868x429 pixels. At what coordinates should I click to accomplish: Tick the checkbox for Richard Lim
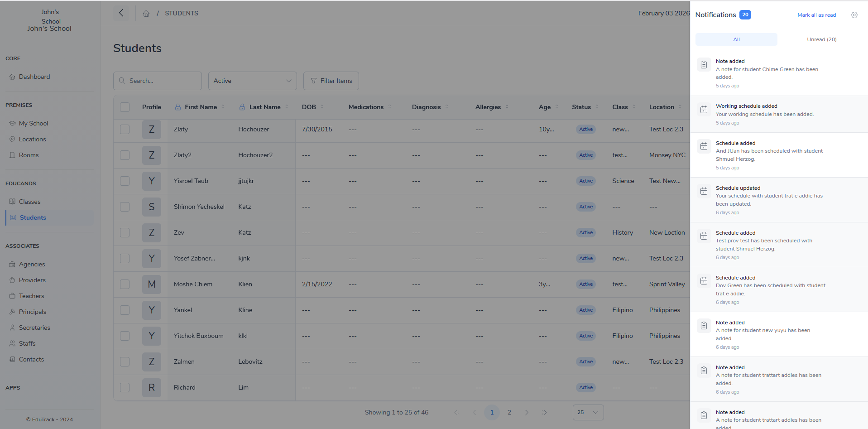tap(125, 388)
